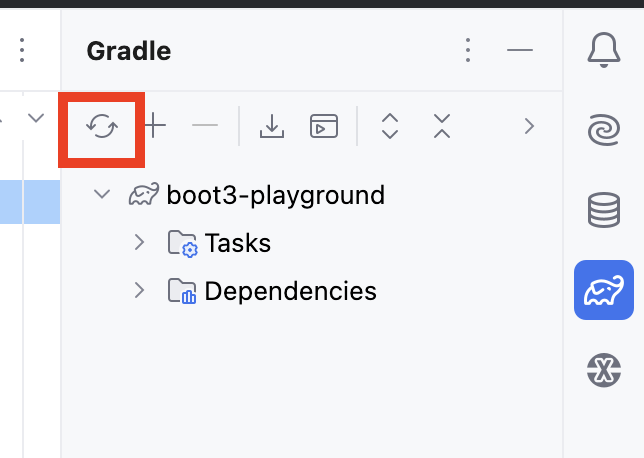Expand the Tasks folder
644x458 pixels.
coord(140,242)
